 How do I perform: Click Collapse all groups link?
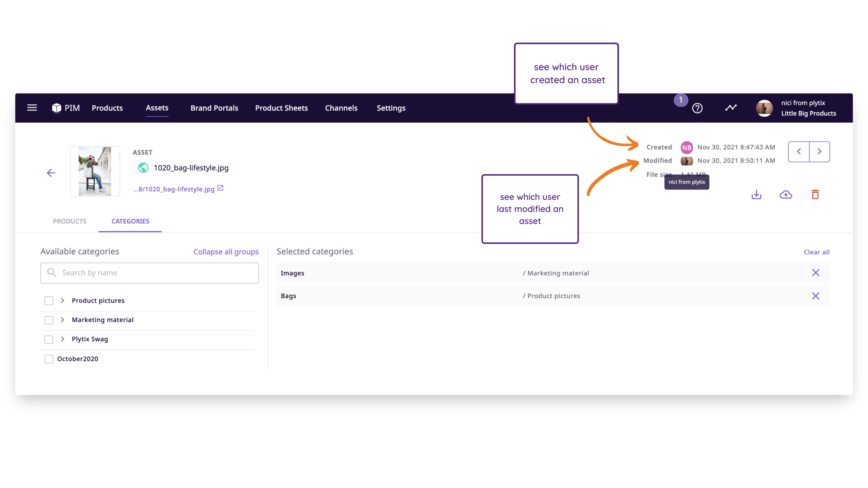click(x=226, y=252)
